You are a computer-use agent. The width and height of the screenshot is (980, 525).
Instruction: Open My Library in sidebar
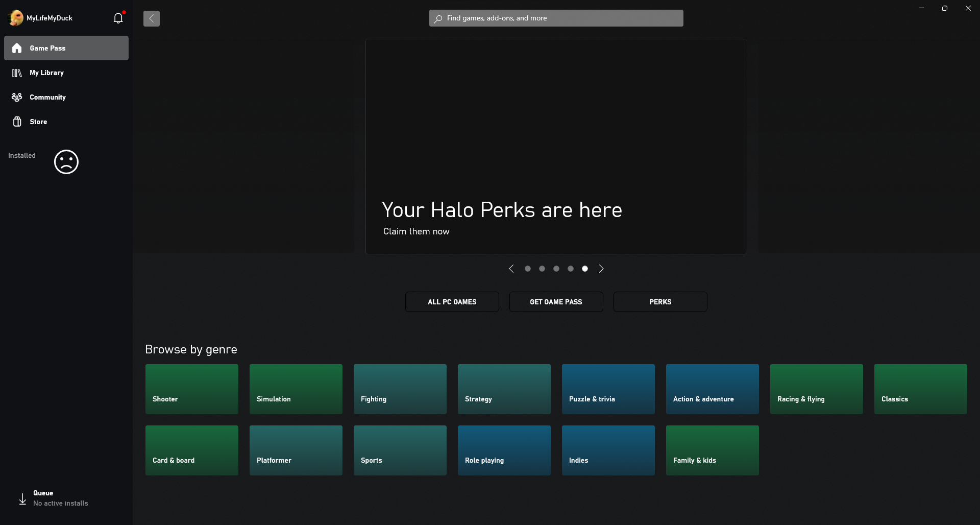coord(66,73)
